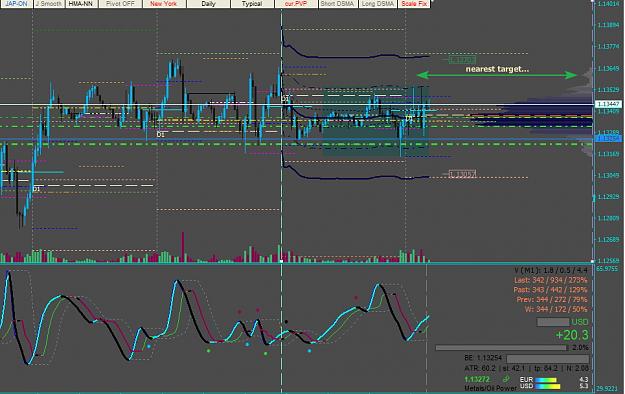Click the blue price tag below 1.13289 on axis

tap(608, 138)
